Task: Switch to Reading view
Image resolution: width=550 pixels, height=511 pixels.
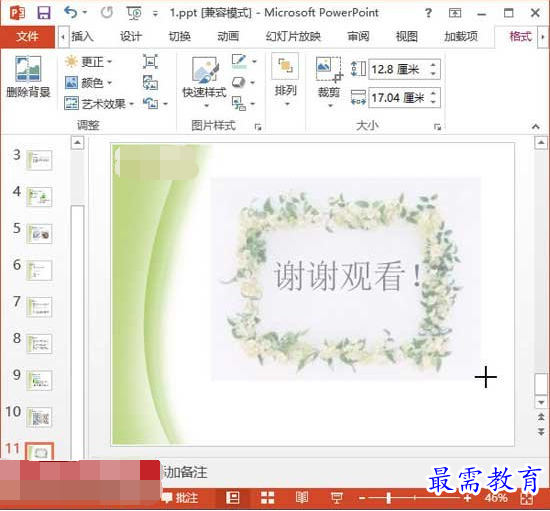Action: (x=301, y=497)
